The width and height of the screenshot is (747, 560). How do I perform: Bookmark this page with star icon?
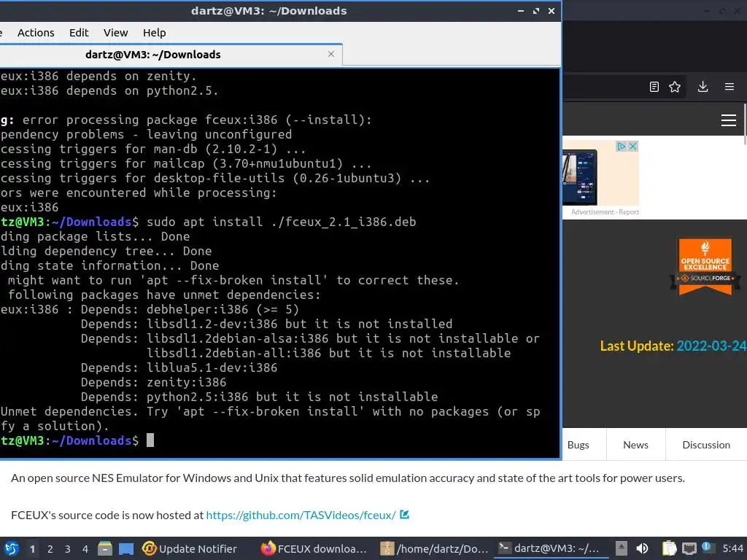click(675, 87)
